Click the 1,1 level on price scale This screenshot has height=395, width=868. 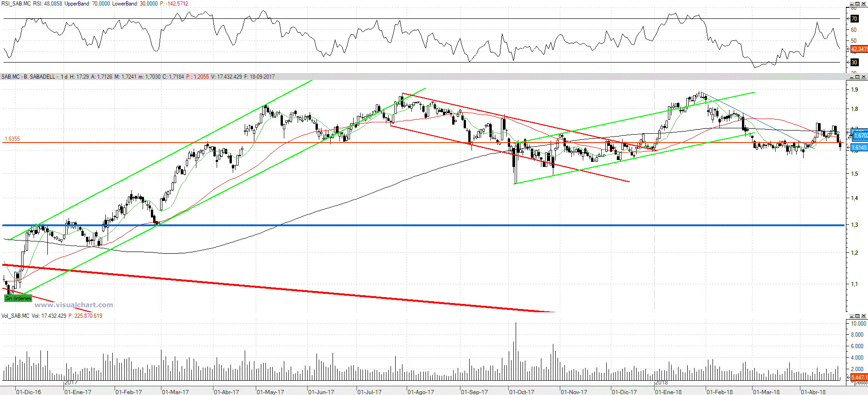coord(854,284)
